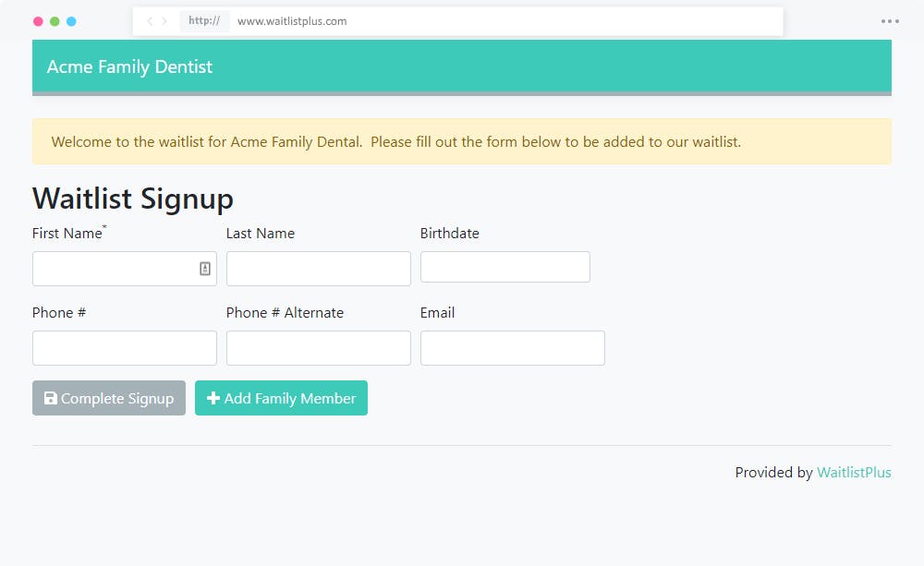924x566 pixels.
Task: Click the Acme Family Dentist header
Action: pos(129,66)
